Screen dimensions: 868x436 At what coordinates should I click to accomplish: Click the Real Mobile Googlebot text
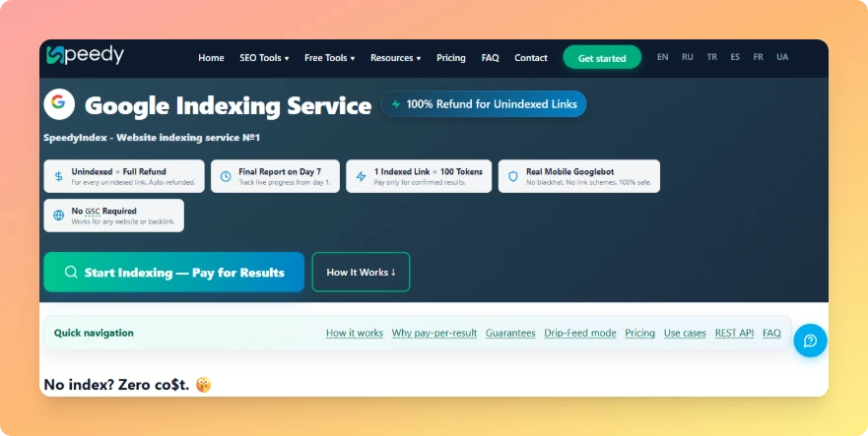tap(570, 171)
